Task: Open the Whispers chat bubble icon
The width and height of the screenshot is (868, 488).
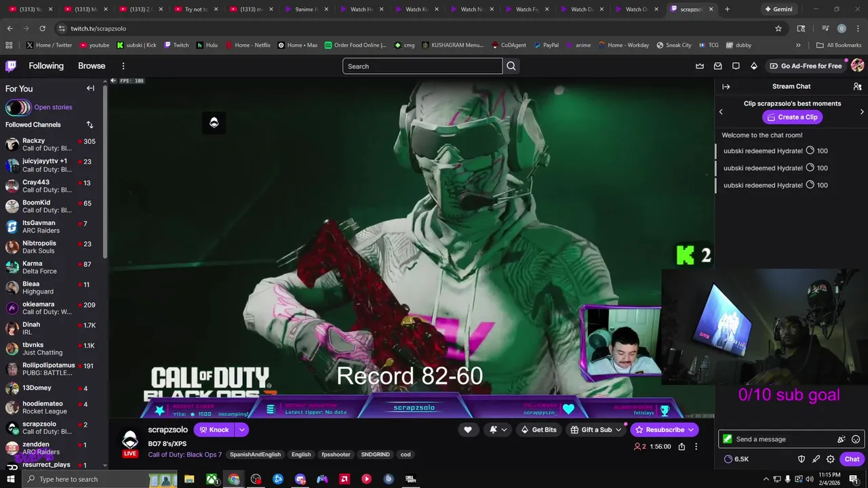Action: 736,66
